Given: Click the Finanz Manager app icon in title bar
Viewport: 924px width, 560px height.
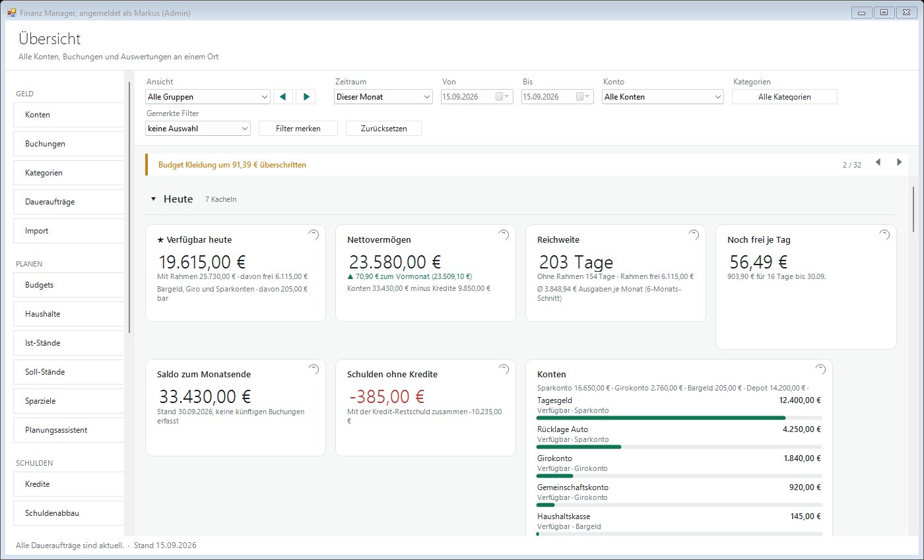Looking at the screenshot, I should coord(11,12).
